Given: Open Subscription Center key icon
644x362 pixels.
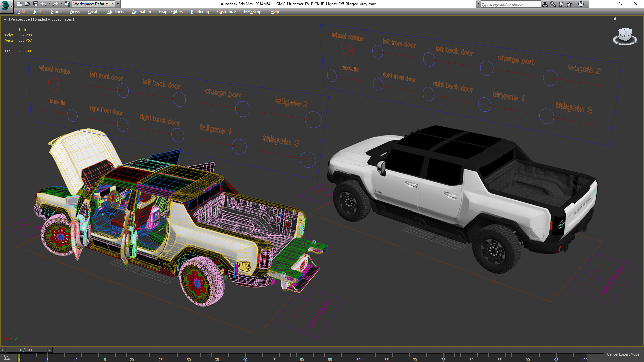Looking at the screenshot, I should pyautogui.click(x=553, y=4).
